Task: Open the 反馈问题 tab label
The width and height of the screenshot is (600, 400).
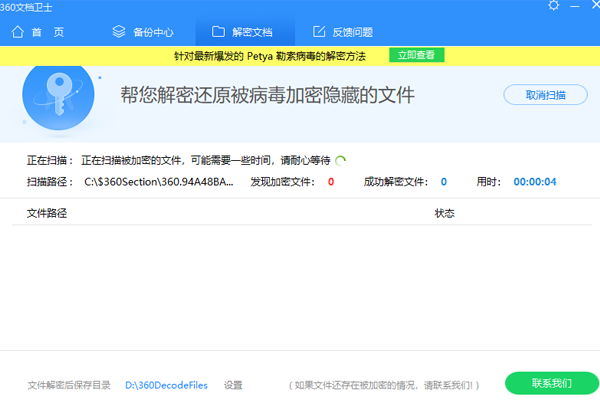Action: point(353,32)
